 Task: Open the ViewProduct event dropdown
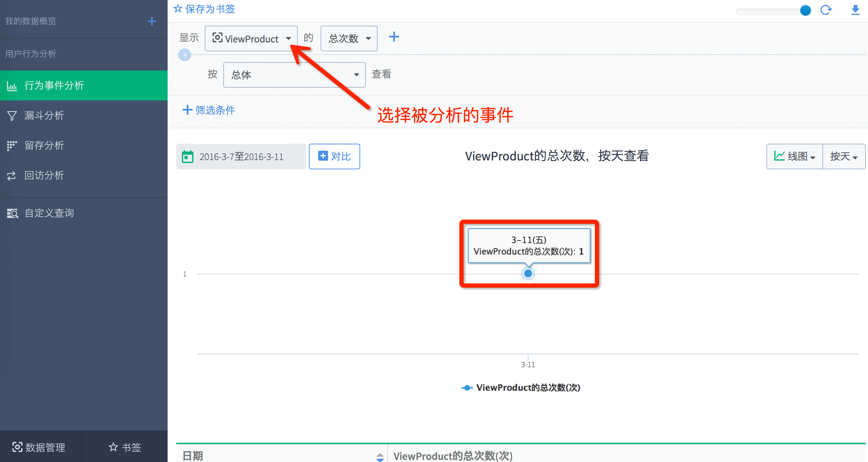click(251, 38)
